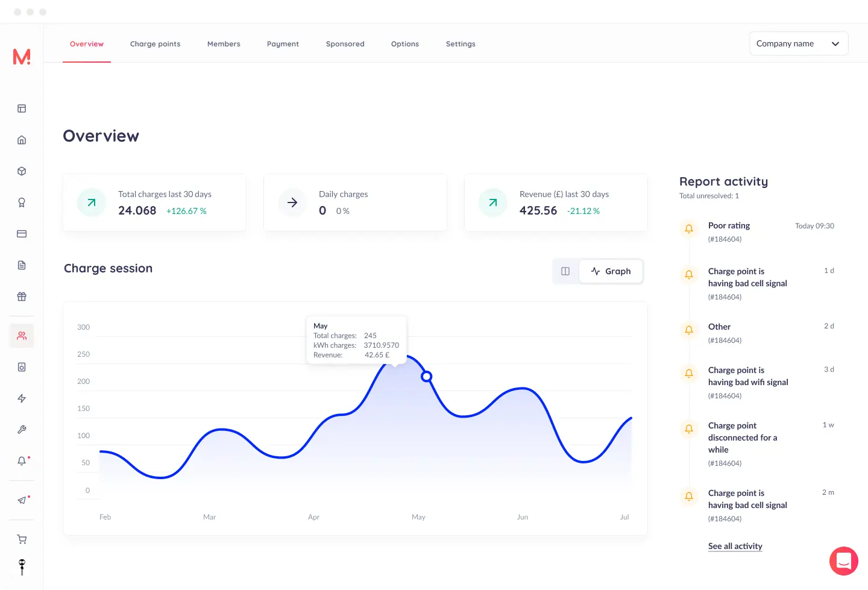Open the home icon in sidebar
Image resolution: width=868 pixels, height=590 pixels.
[x=22, y=140]
